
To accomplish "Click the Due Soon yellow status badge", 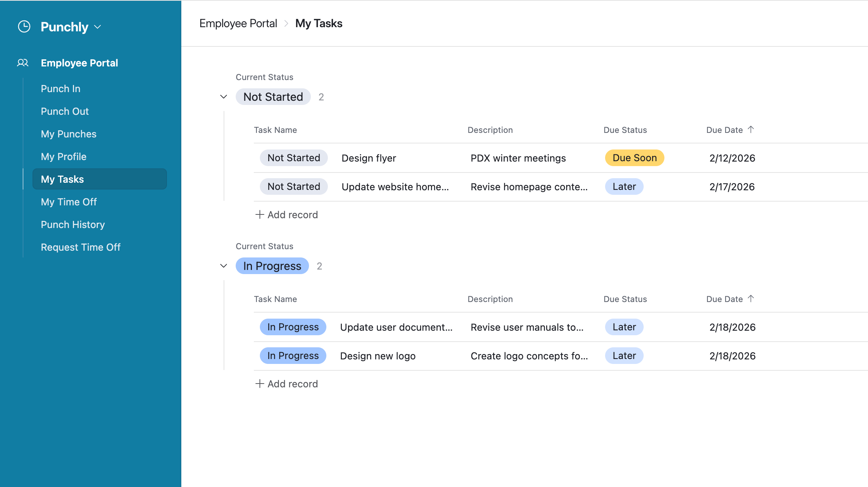I will 634,158.
